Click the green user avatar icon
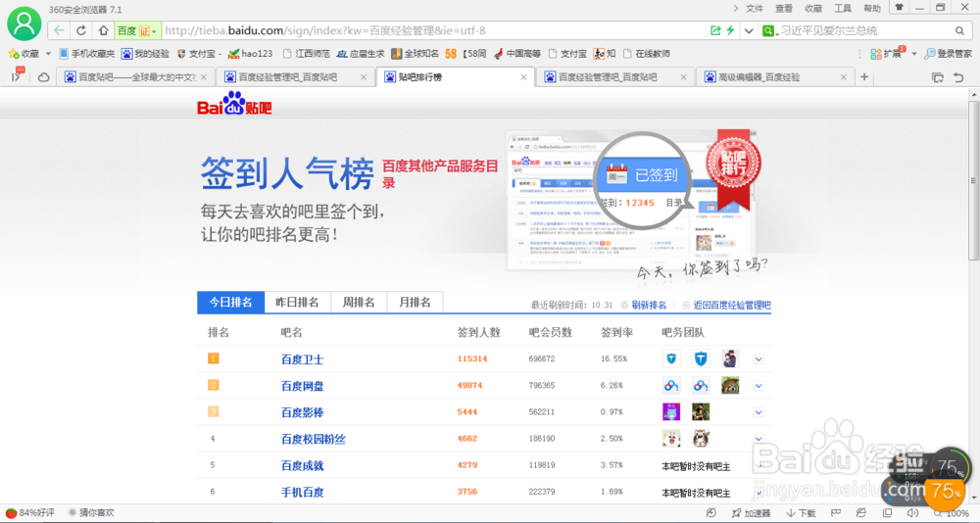980x523 pixels. tap(24, 24)
